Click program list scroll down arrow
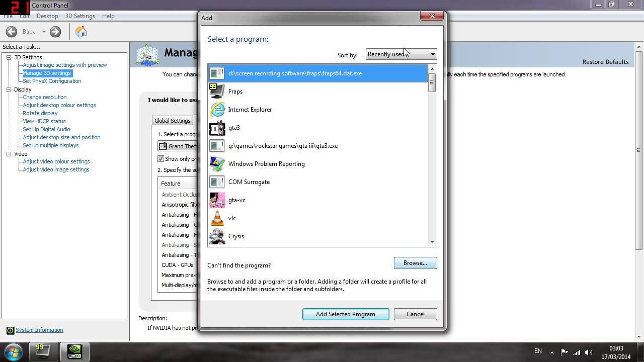Viewport: 644px width, 362px height. pyautogui.click(x=432, y=242)
